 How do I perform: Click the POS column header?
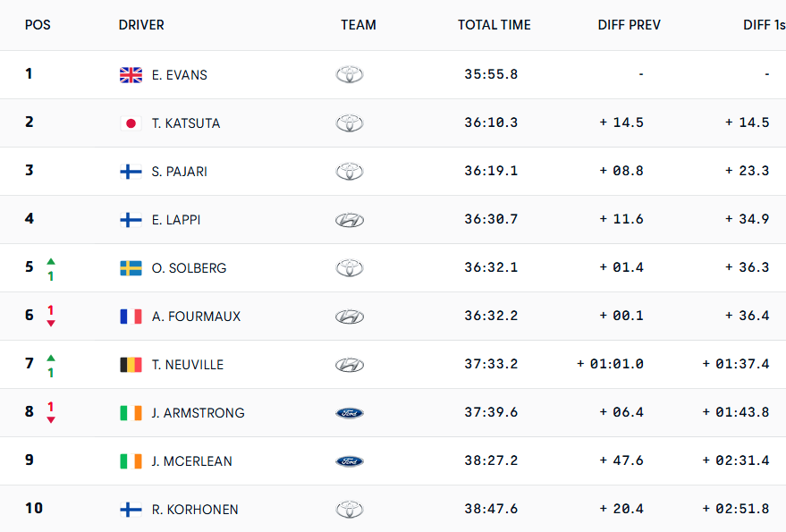coord(38,25)
